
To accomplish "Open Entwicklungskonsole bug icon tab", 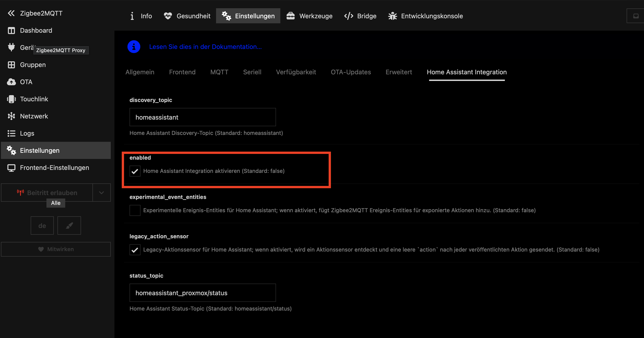I will [425, 16].
